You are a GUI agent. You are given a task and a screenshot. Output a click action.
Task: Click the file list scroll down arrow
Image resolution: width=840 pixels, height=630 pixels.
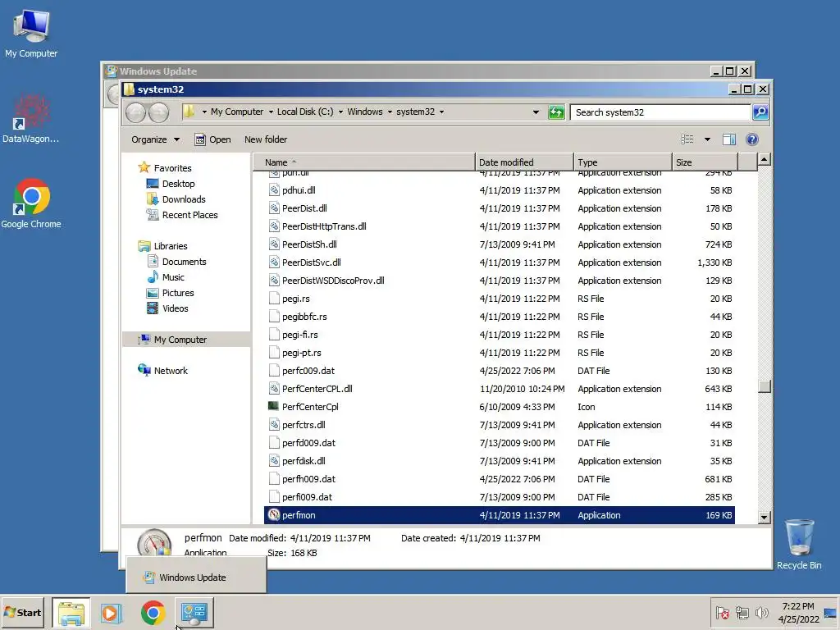coord(765,517)
